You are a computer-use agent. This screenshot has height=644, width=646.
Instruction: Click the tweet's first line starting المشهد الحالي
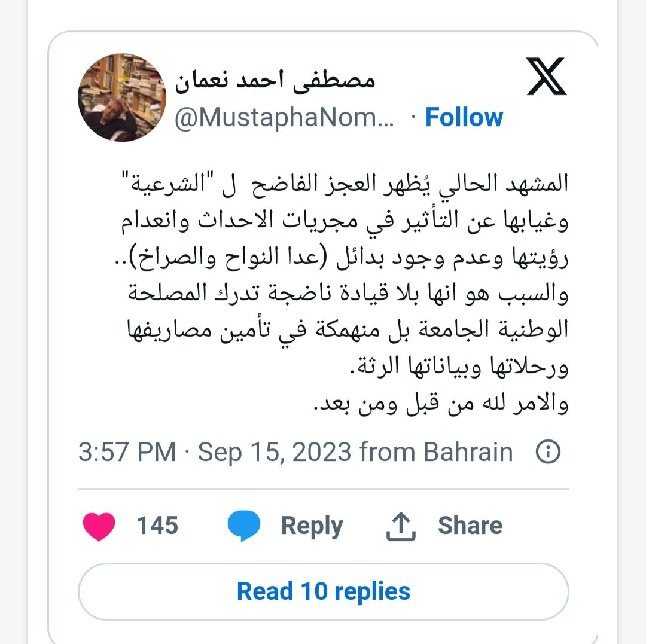[x=345, y=183]
